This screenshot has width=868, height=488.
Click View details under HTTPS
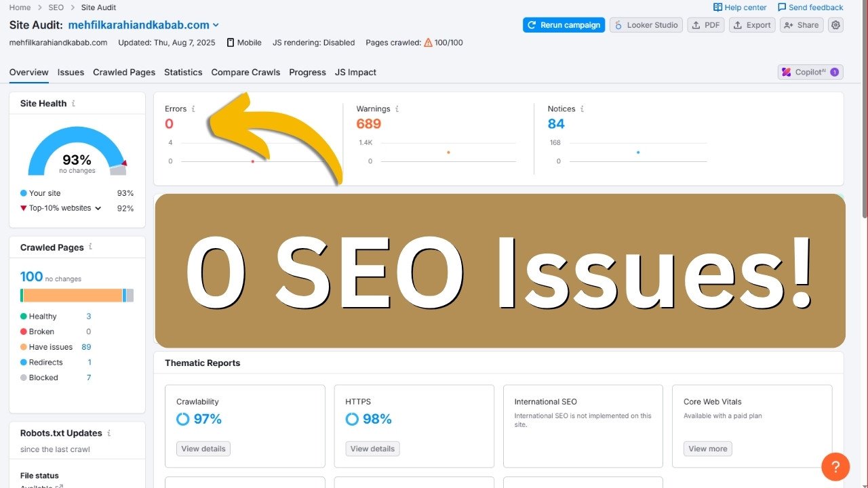(x=372, y=449)
